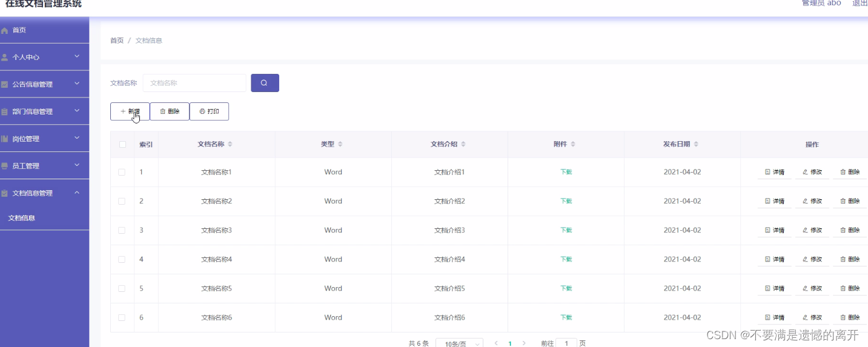Click the clipboard icon beside 部门信息管理
868x347 pixels.
tap(5, 112)
